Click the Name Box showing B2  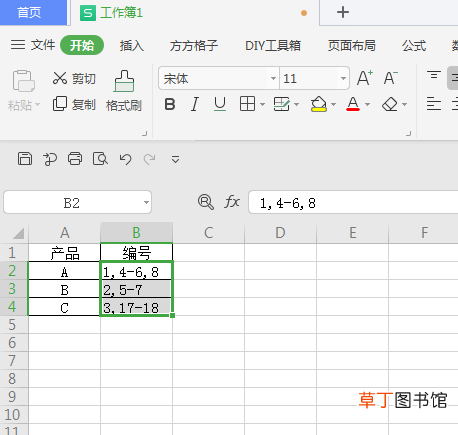click(72, 202)
